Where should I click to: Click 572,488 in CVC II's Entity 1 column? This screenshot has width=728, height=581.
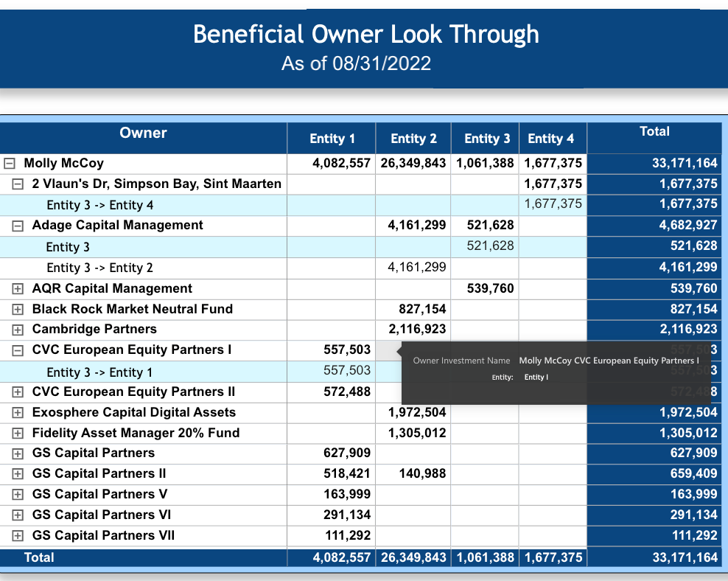(x=347, y=392)
